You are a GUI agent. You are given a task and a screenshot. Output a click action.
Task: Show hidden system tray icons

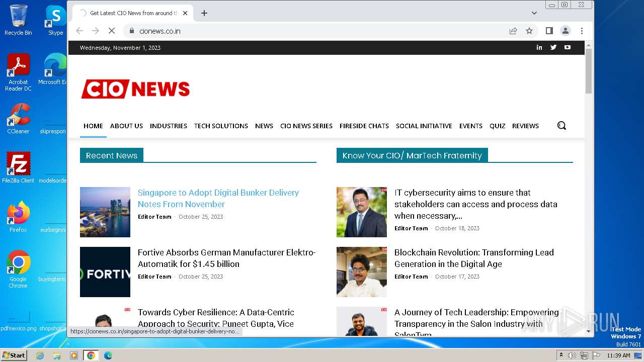[x=561, y=355]
